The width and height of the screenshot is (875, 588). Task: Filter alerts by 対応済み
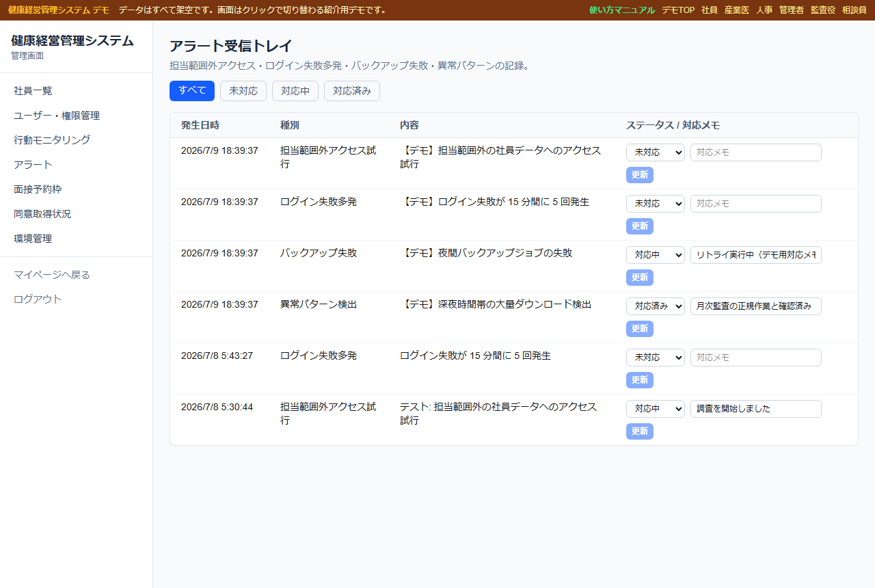click(352, 91)
